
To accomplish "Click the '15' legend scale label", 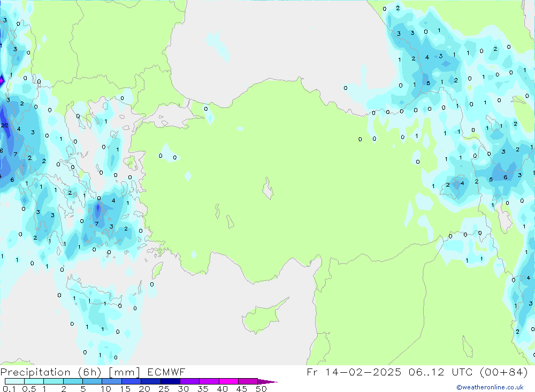I will click(x=125, y=389).
